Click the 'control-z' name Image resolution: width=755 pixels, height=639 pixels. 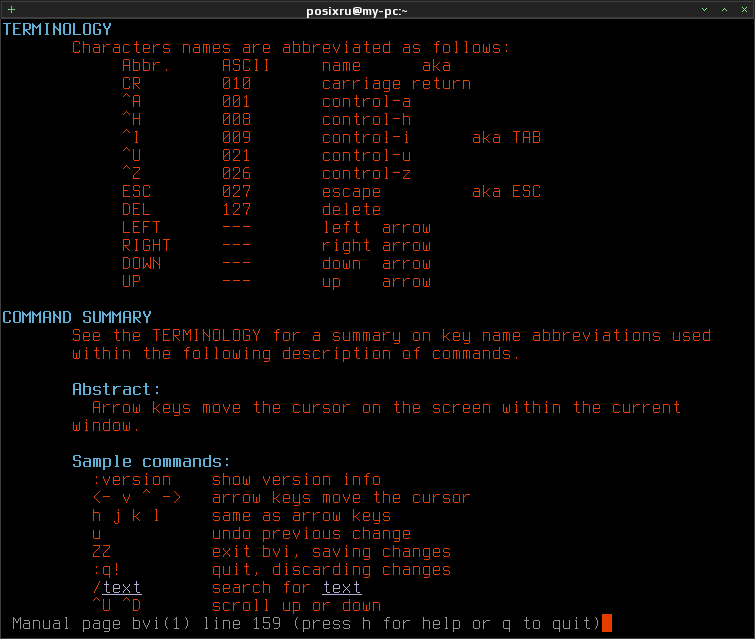click(x=366, y=173)
